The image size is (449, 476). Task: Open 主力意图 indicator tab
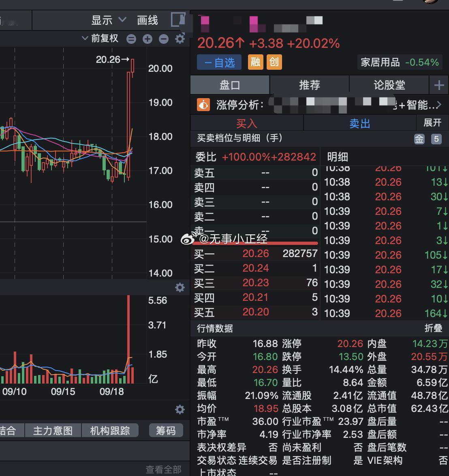(x=53, y=431)
